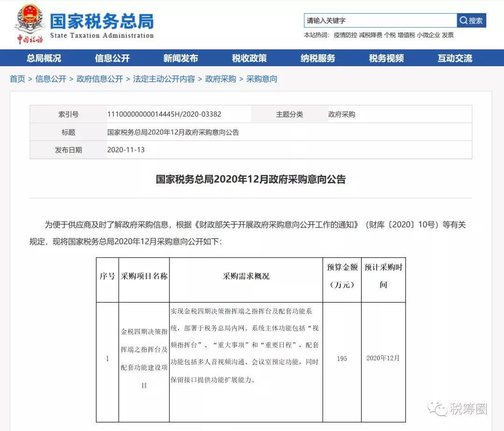Click 信息公开 in the breadcrumb trail
Viewport: 504px width, 431px height.
pyautogui.click(x=51, y=79)
